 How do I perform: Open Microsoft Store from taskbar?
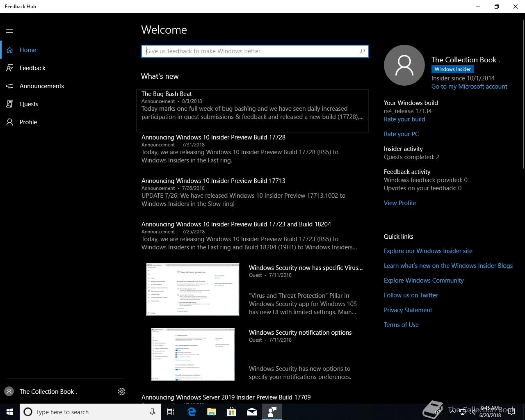pyautogui.click(x=232, y=412)
